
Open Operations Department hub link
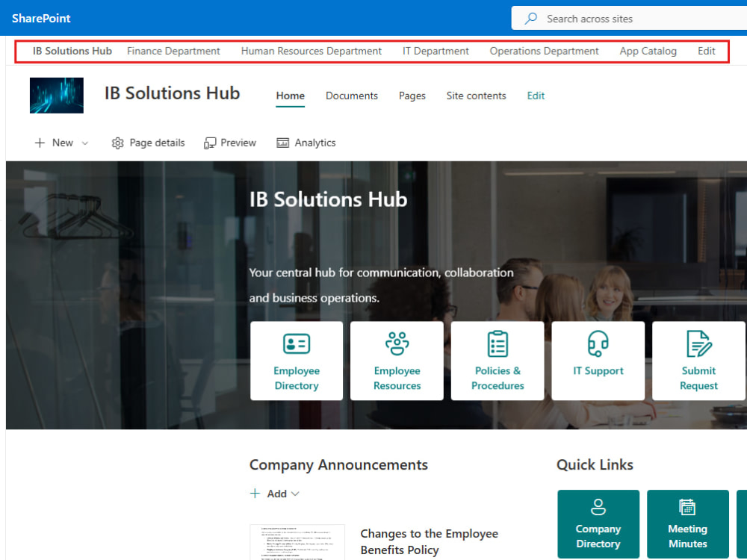tap(544, 51)
